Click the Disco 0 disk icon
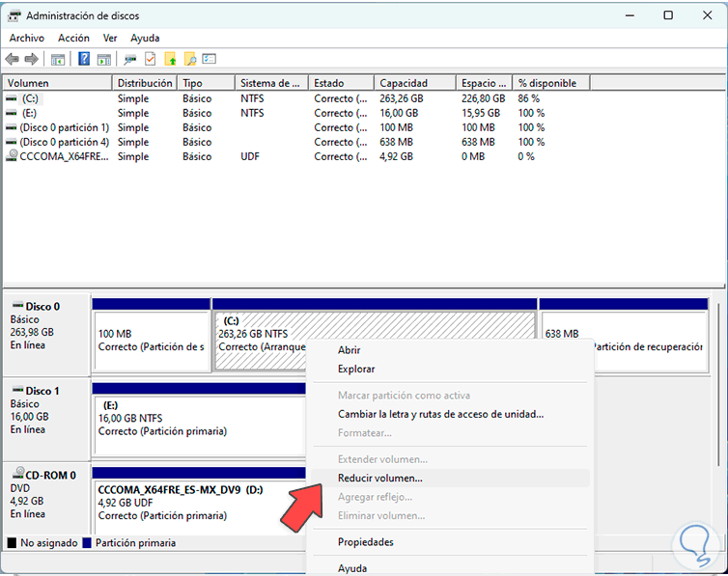This screenshot has width=728, height=576. tap(17, 305)
